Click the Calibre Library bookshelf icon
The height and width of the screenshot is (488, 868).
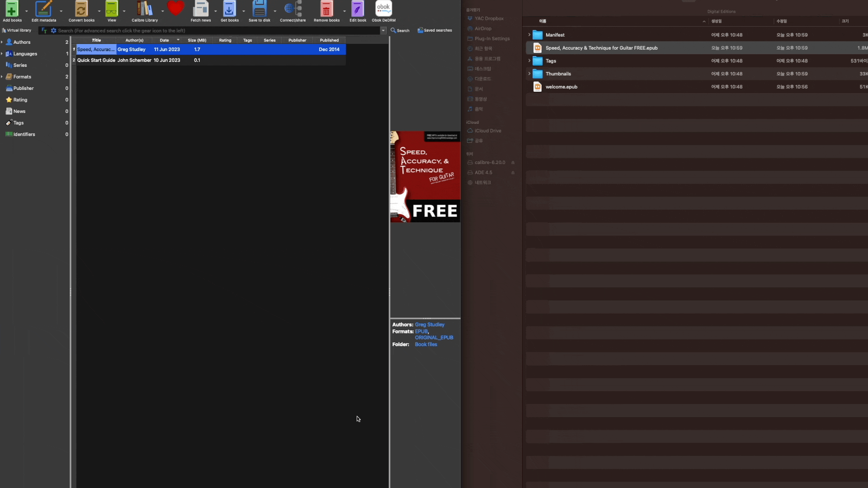145,9
